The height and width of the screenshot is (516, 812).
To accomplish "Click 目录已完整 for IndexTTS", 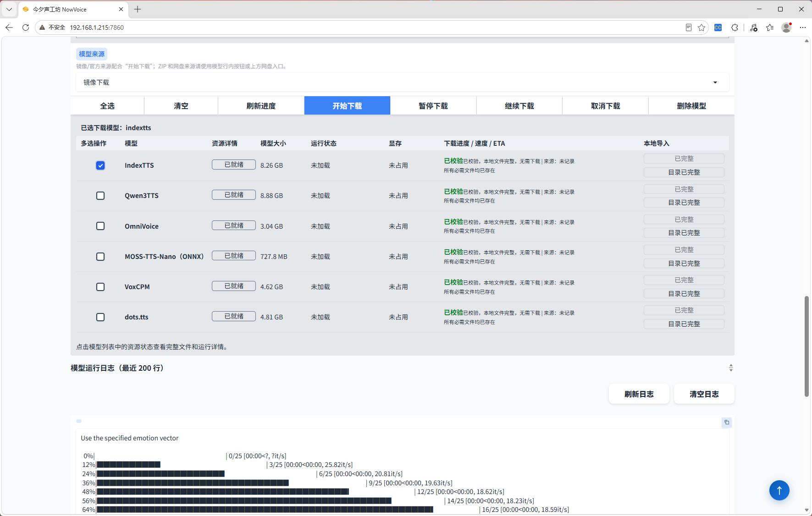I will point(684,172).
